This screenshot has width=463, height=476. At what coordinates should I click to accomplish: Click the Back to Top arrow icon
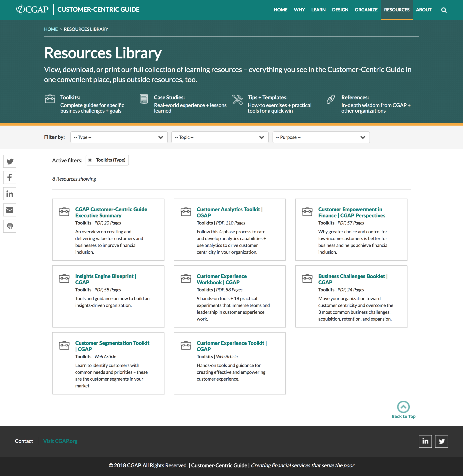tap(403, 407)
